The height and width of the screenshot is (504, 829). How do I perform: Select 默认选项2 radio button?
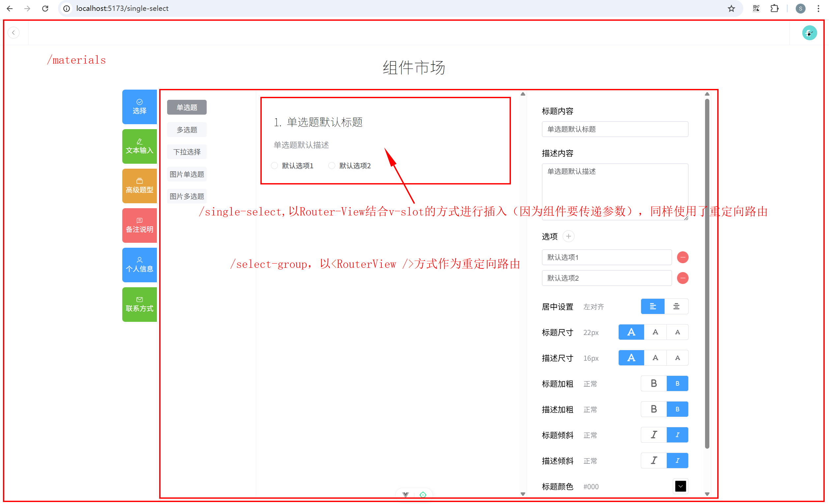pyautogui.click(x=332, y=165)
